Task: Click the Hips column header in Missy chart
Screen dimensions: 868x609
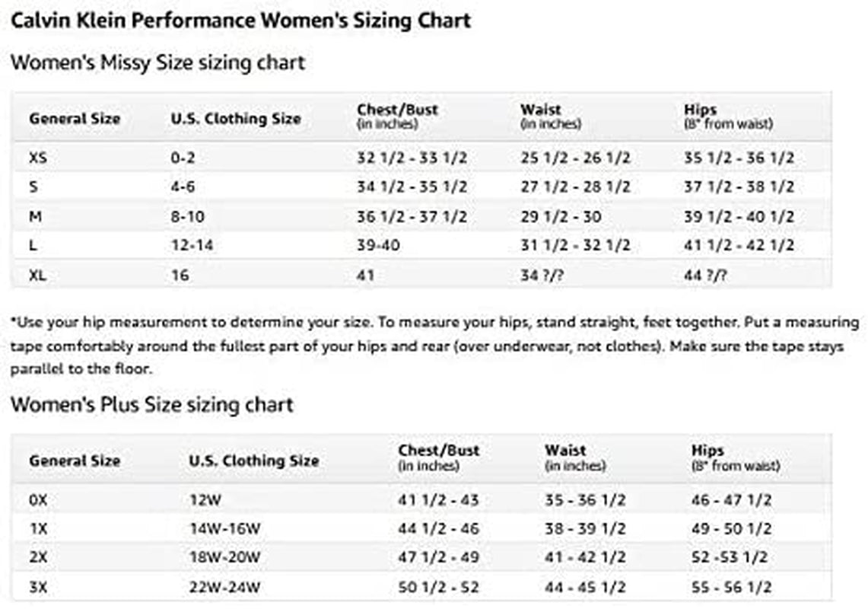Action: [729, 116]
